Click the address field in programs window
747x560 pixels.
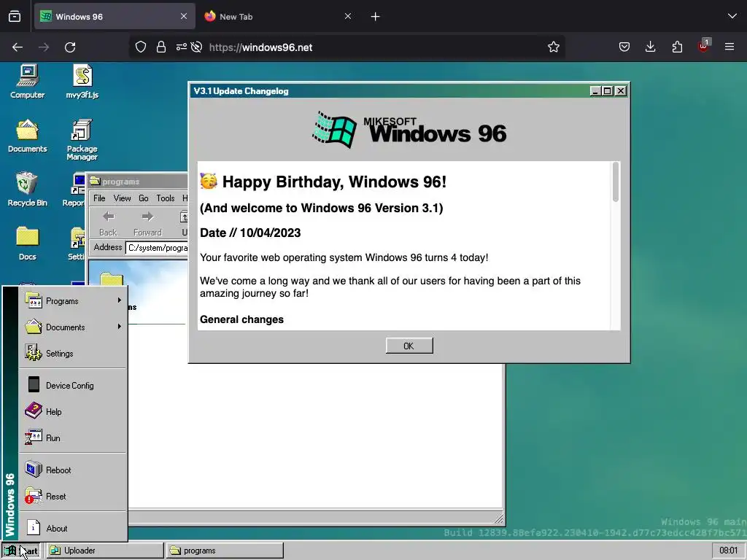click(x=157, y=248)
